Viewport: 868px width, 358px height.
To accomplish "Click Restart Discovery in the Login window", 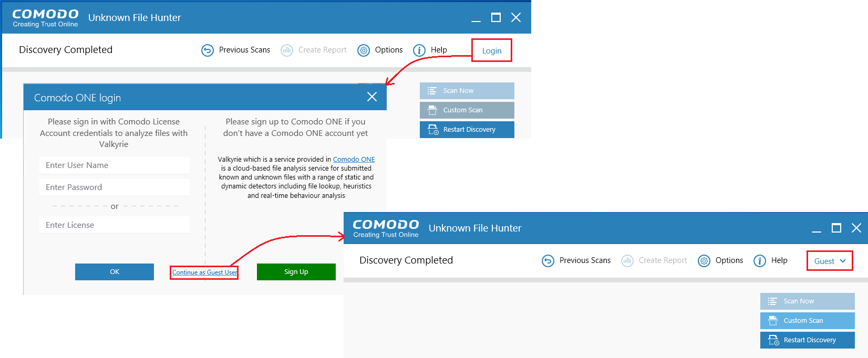I will click(x=467, y=130).
